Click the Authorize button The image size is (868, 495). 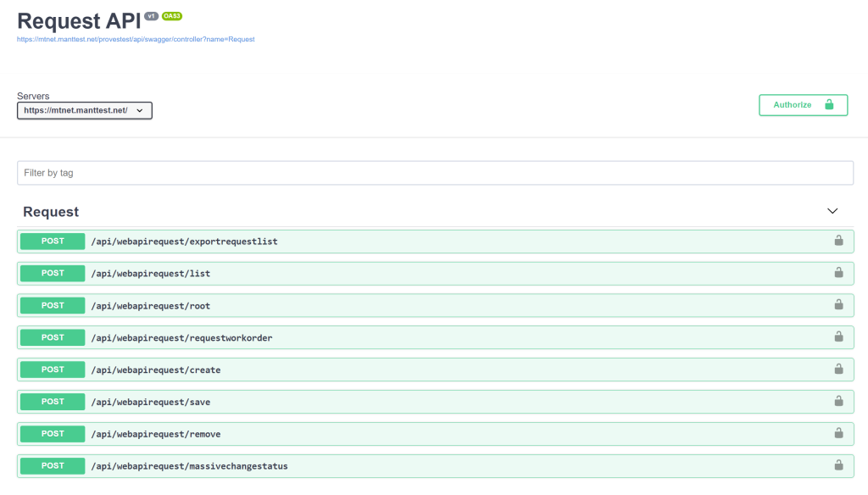(x=803, y=105)
